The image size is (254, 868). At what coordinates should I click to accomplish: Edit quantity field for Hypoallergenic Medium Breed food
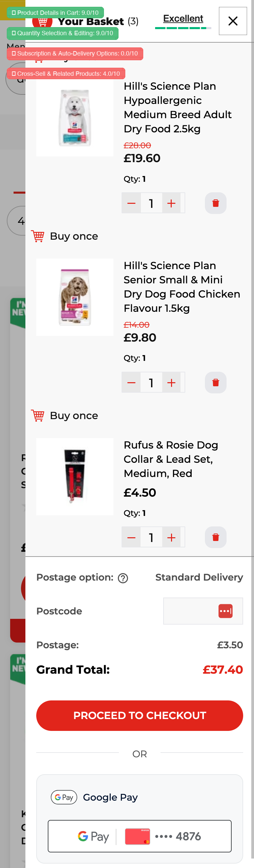tap(151, 203)
